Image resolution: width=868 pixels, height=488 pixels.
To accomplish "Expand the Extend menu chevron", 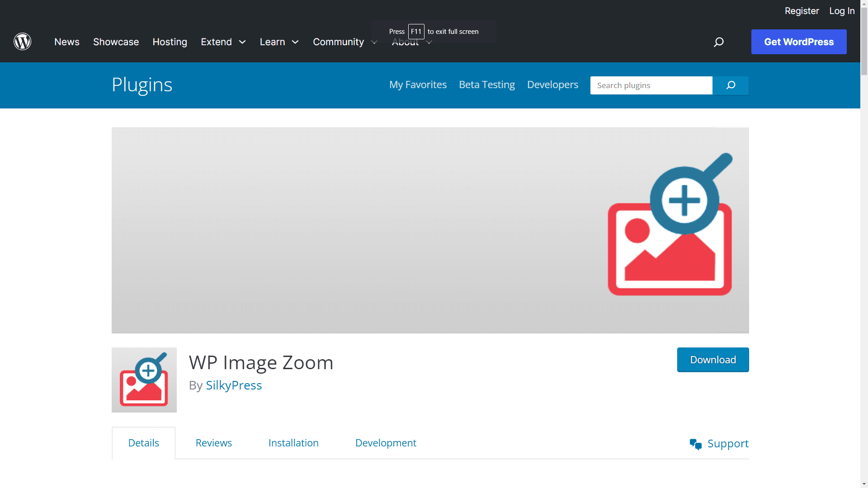I will pyautogui.click(x=242, y=42).
